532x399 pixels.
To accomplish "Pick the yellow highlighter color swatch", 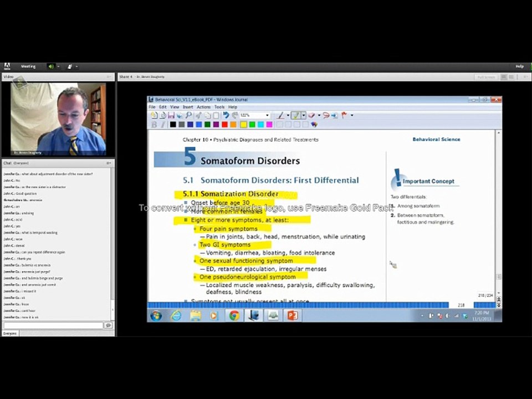I will [243, 125].
